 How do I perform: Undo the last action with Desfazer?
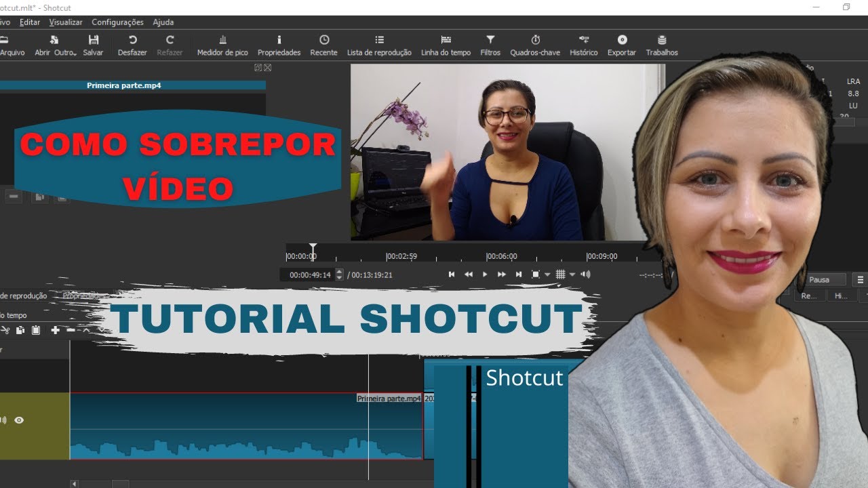(132, 45)
